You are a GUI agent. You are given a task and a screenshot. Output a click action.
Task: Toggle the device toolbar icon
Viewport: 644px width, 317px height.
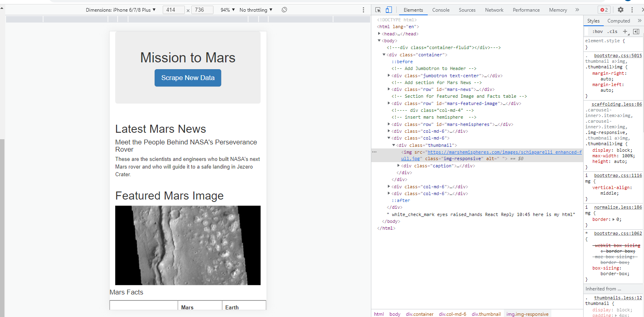tap(389, 10)
